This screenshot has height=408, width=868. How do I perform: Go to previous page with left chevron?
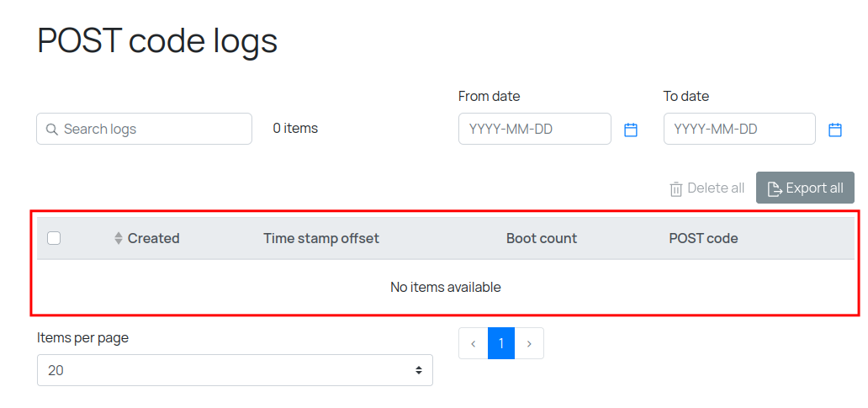(474, 343)
